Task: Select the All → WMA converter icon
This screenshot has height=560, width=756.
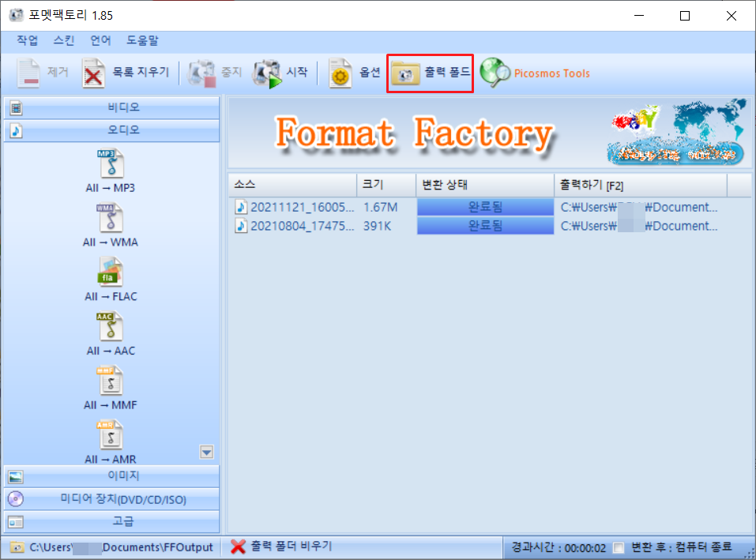Action: (x=111, y=217)
